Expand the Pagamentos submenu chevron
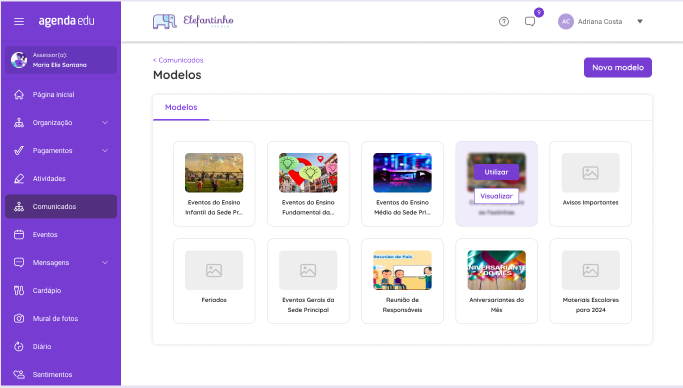683x388 pixels. pyautogui.click(x=105, y=151)
